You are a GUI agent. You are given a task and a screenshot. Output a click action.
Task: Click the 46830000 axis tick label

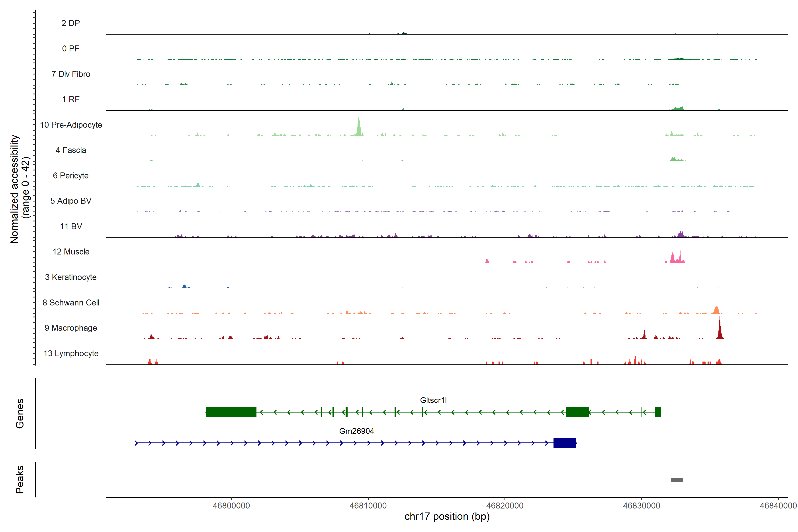[642, 506]
